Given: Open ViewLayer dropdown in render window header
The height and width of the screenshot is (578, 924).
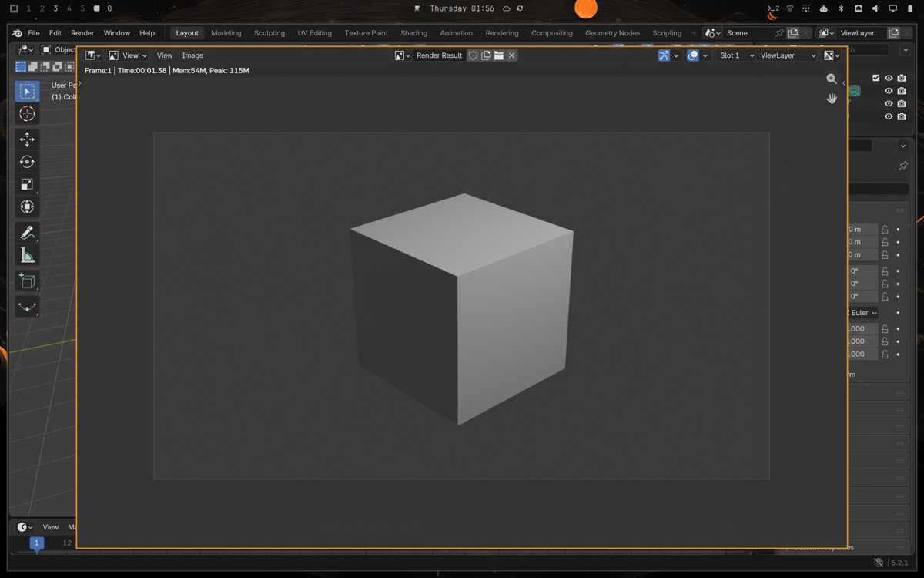Looking at the screenshot, I should coord(787,55).
